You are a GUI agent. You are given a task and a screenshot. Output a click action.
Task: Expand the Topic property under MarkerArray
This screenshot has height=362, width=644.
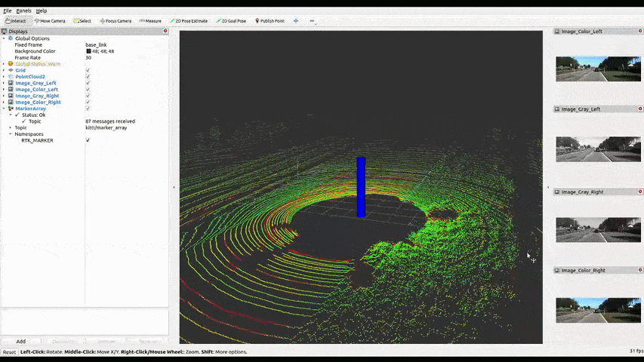pos(11,127)
